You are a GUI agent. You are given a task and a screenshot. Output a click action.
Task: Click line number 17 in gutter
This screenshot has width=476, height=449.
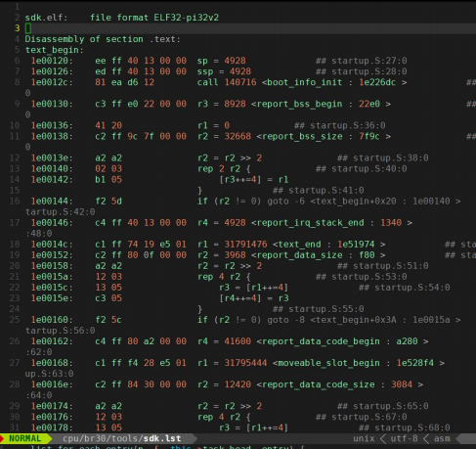point(15,222)
